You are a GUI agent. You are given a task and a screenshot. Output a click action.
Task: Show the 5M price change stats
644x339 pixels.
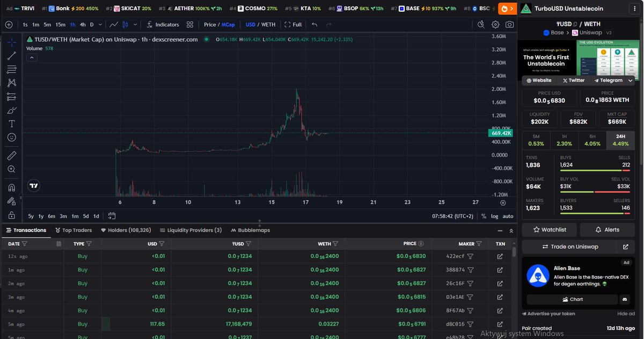pos(536,140)
